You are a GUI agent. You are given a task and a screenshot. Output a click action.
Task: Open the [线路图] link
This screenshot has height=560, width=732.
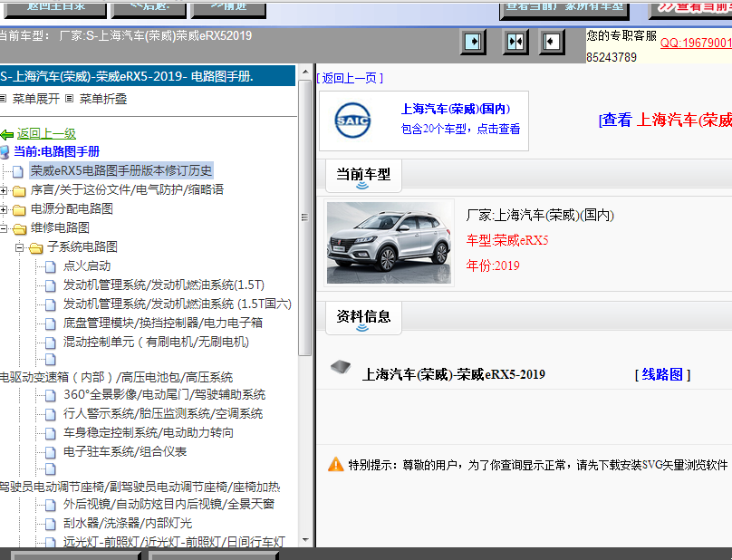click(662, 374)
